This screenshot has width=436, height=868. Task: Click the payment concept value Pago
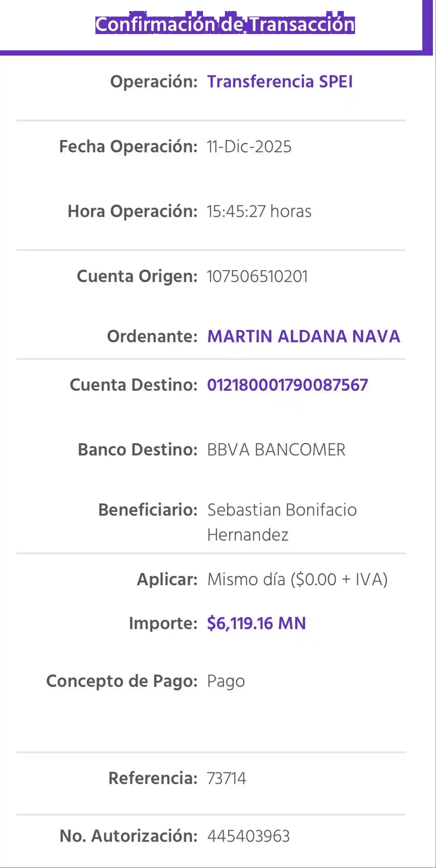pyautogui.click(x=226, y=681)
